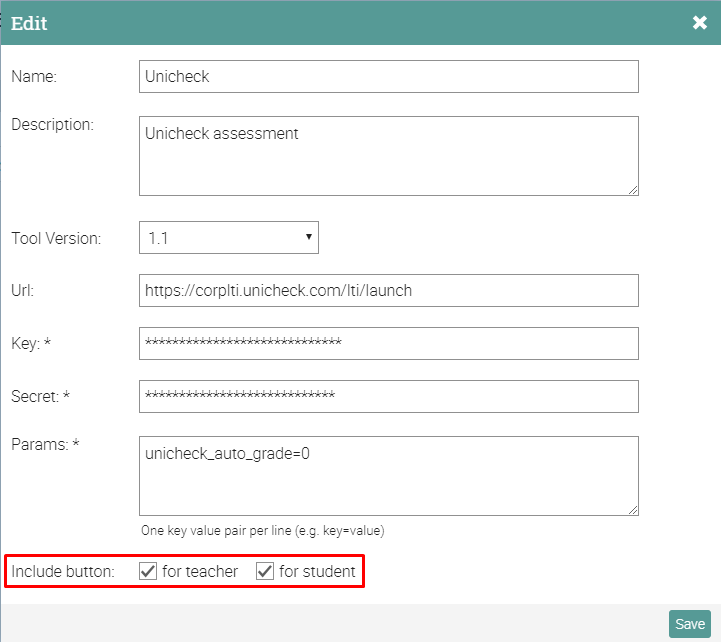This screenshot has height=642, width=721.
Task: Select the Key input field
Action: 389,344
